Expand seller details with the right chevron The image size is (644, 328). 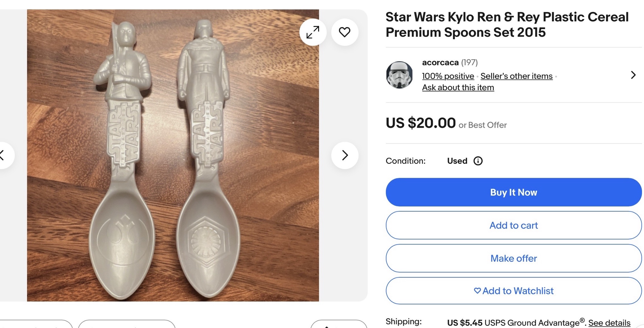633,75
